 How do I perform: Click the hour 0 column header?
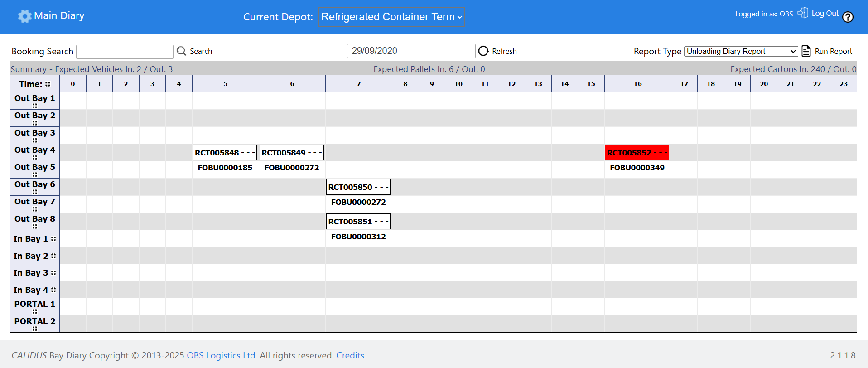pyautogui.click(x=73, y=84)
